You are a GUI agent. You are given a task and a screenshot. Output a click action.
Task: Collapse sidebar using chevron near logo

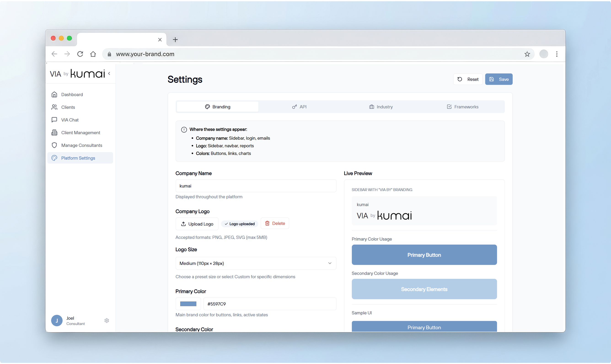click(109, 73)
